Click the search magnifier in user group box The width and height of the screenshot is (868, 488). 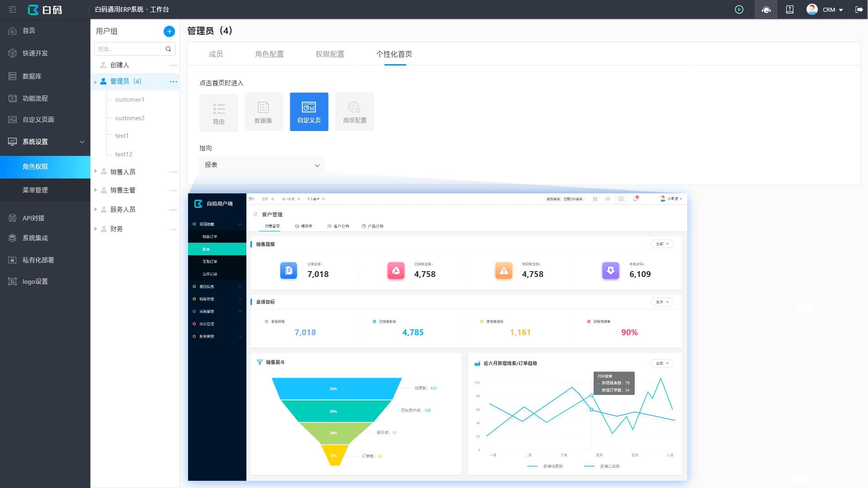coord(168,49)
